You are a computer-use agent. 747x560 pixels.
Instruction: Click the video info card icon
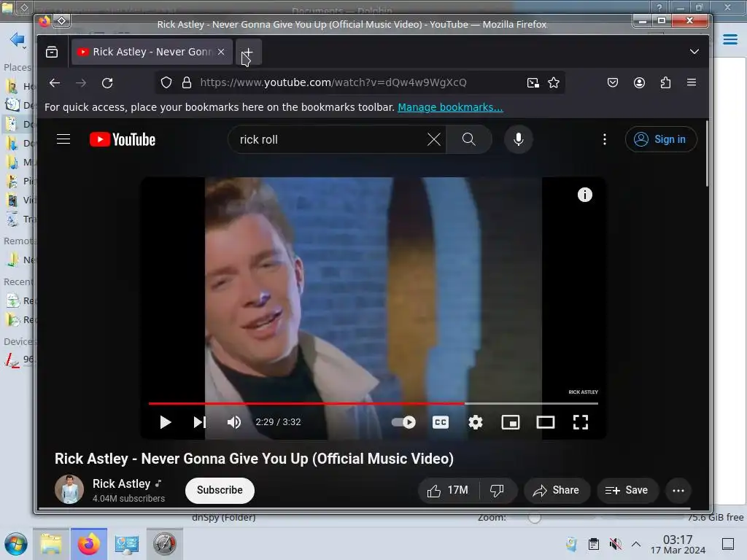click(x=585, y=195)
